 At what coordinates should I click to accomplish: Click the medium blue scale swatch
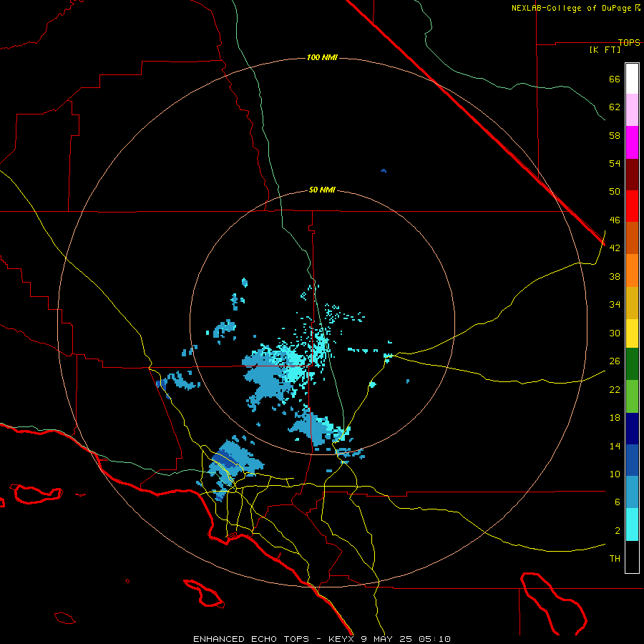[632, 460]
